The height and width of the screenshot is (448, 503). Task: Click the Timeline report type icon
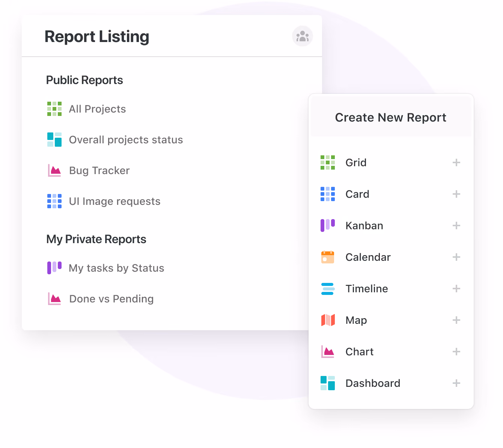click(x=328, y=289)
